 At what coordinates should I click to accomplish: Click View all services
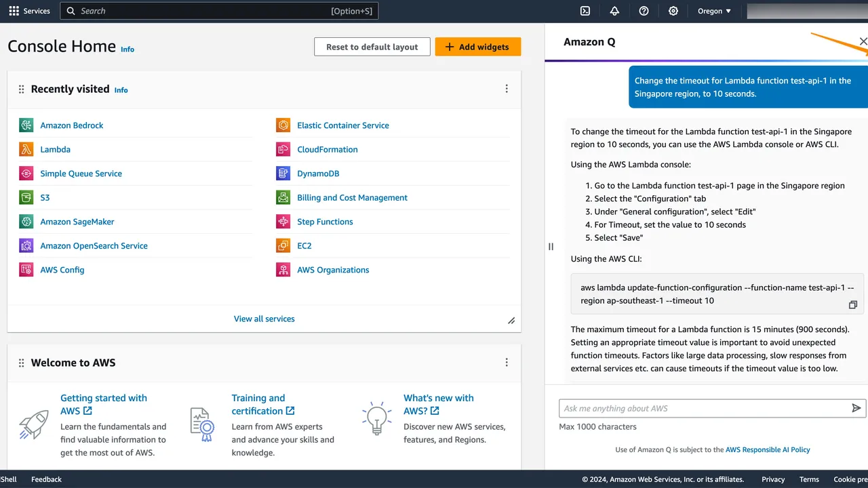(264, 319)
